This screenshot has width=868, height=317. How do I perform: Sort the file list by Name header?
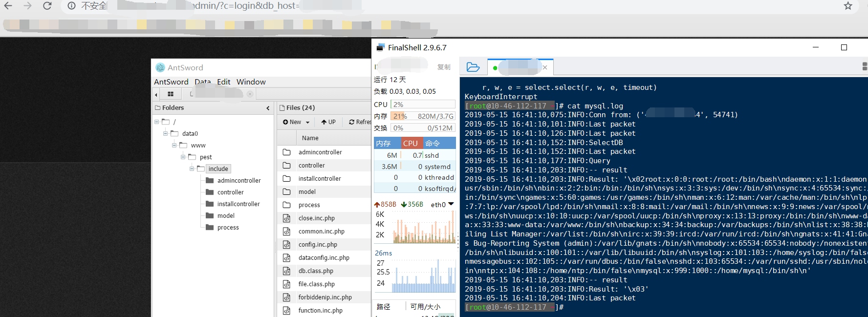310,138
